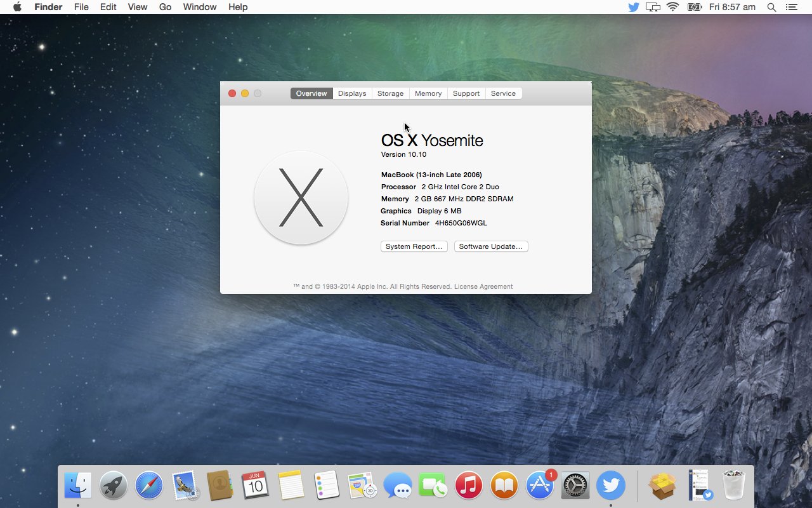
Task: Open Finder from the Dock
Action: click(78, 486)
